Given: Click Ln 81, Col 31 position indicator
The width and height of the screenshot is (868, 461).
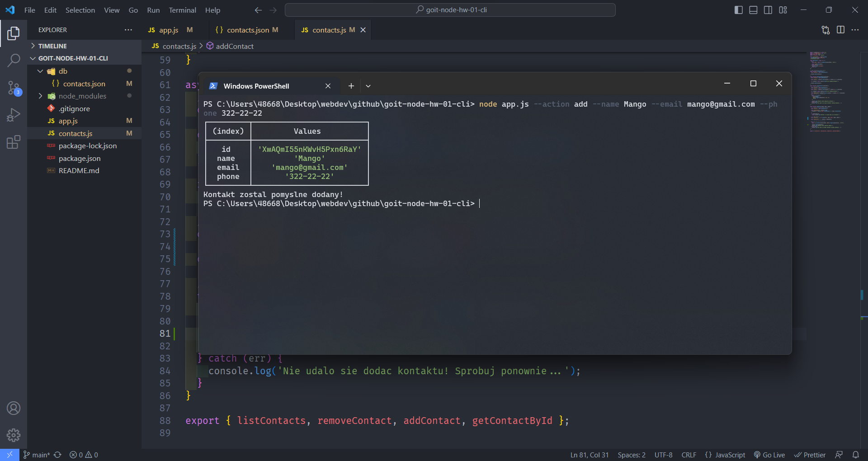Looking at the screenshot, I should 590,455.
